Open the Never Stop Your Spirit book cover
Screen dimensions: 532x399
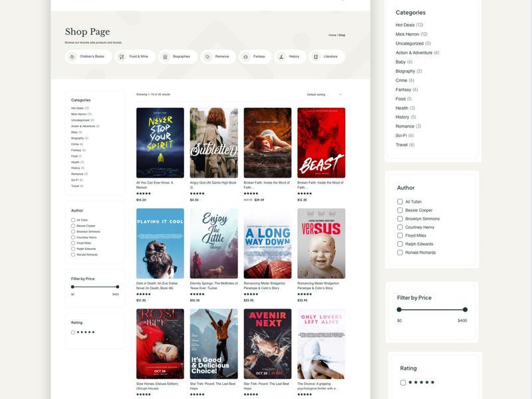160,143
